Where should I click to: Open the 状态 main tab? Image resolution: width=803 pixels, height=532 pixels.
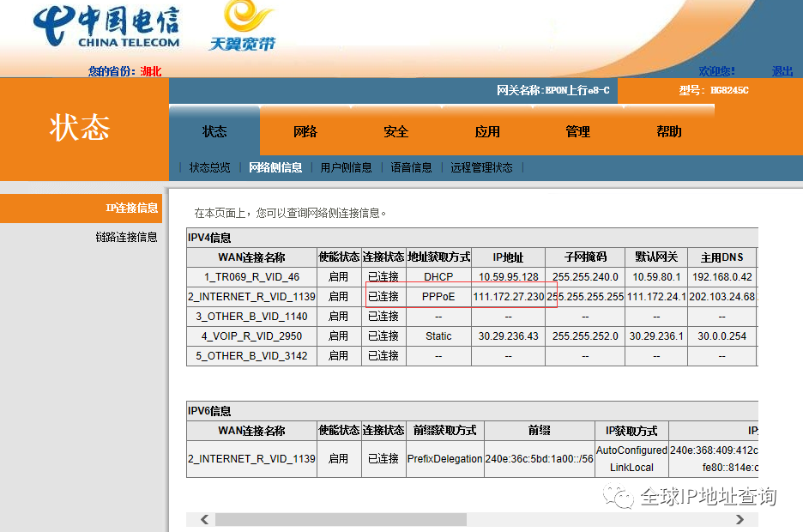point(214,131)
